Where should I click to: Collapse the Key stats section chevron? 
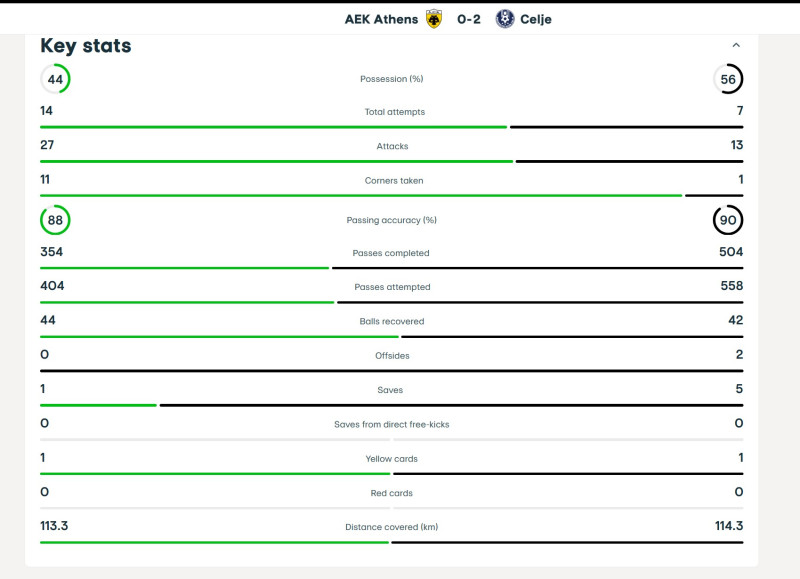click(736, 45)
